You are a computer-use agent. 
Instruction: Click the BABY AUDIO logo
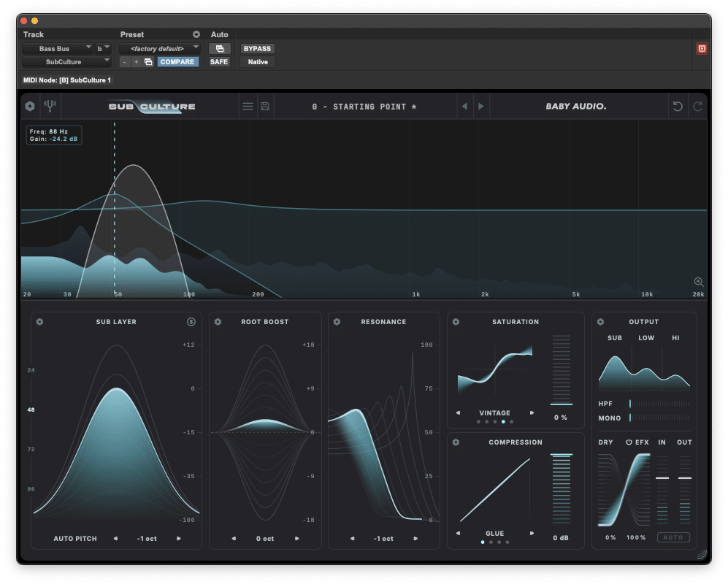click(x=575, y=107)
